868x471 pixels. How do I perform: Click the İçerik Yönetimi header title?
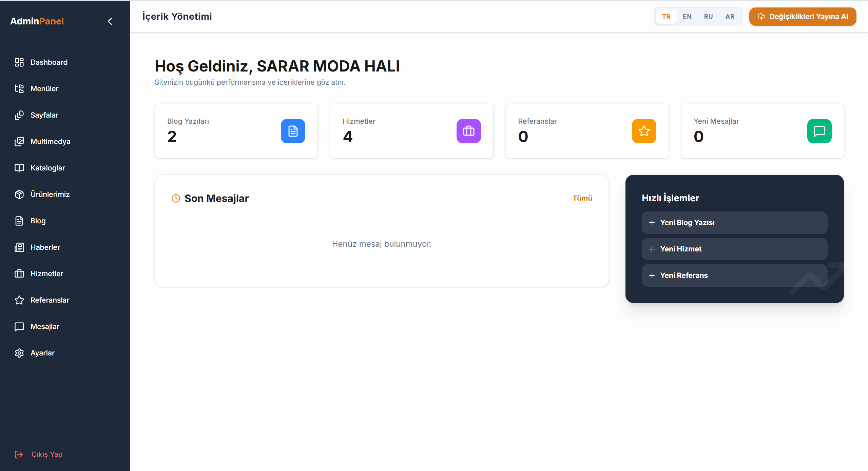click(x=177, y=17)
